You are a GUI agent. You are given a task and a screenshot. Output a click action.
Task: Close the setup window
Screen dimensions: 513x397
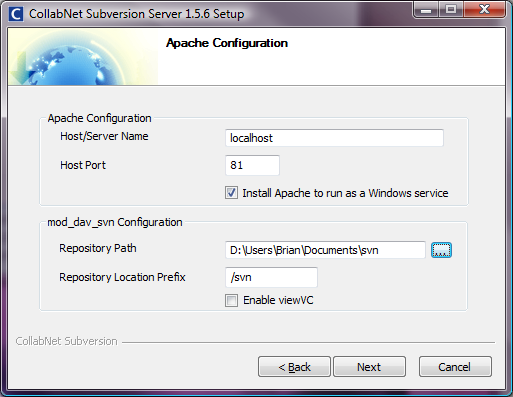click(x=484, y=9)
